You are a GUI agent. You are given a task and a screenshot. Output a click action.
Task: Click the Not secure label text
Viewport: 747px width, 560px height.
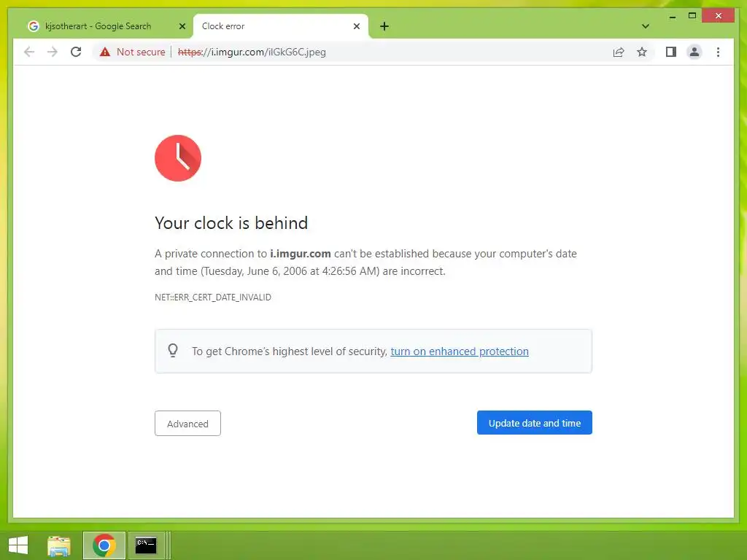coord(141,52)
